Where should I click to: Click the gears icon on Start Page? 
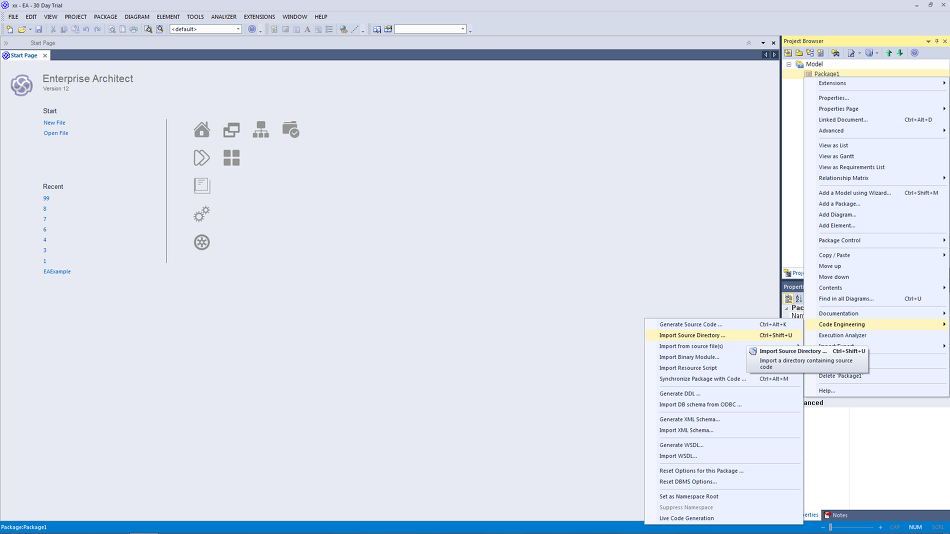coord(202,214)
